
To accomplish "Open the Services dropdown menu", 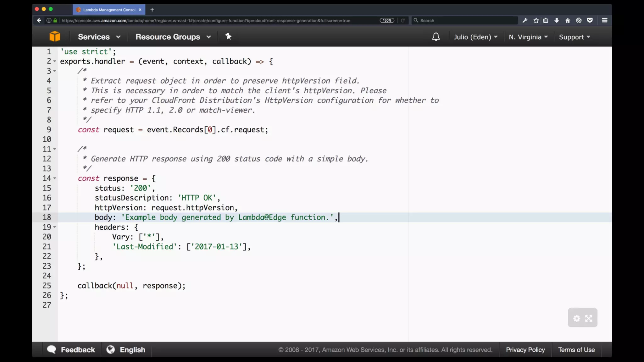I will [99, 37].
